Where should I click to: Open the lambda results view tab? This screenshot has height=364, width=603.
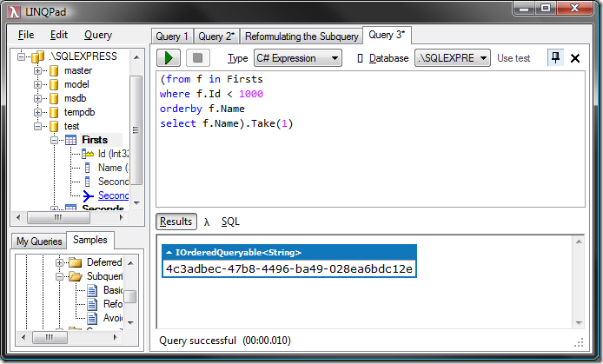[207, 222]
